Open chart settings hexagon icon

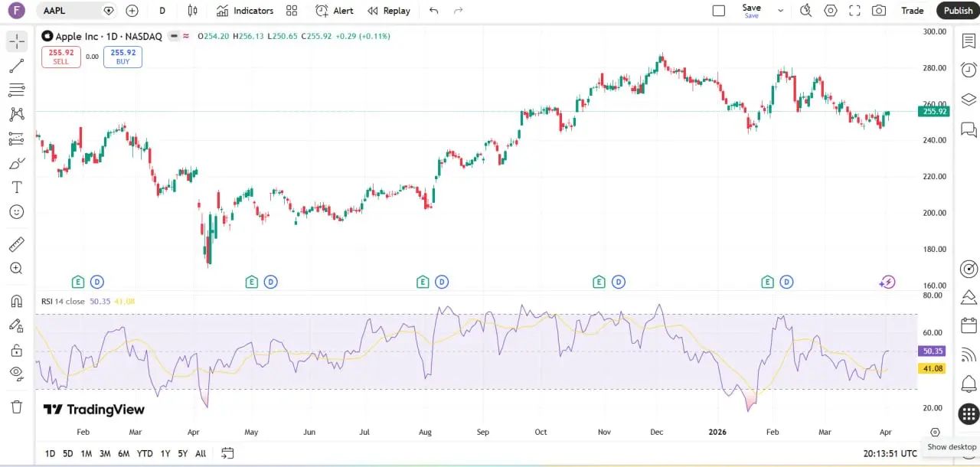831,11
